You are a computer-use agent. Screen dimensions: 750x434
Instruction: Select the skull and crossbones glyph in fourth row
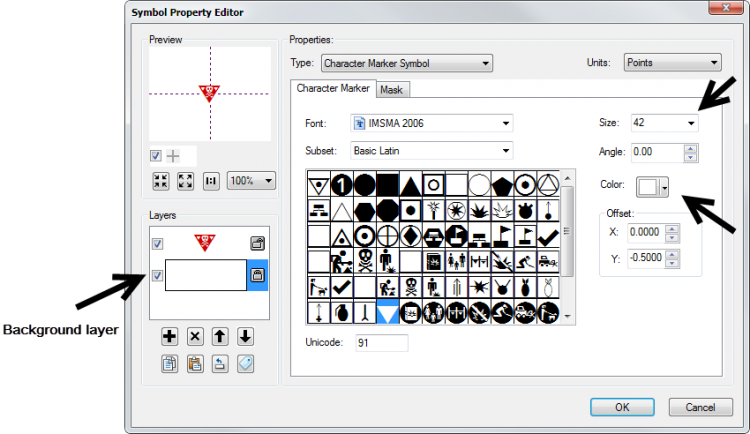click(x=365, y=263)
